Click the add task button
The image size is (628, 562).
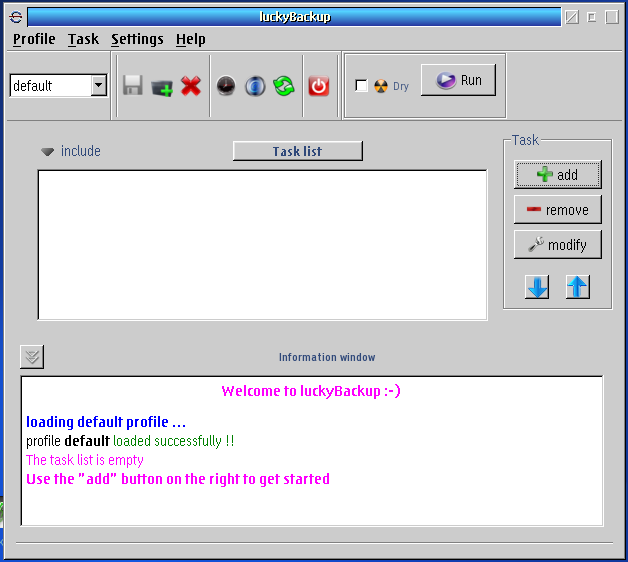click(x=558, y=175)
